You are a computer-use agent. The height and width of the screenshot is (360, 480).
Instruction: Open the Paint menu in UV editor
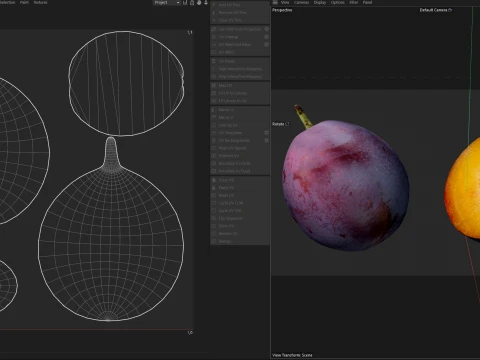[x=24, y=2]
